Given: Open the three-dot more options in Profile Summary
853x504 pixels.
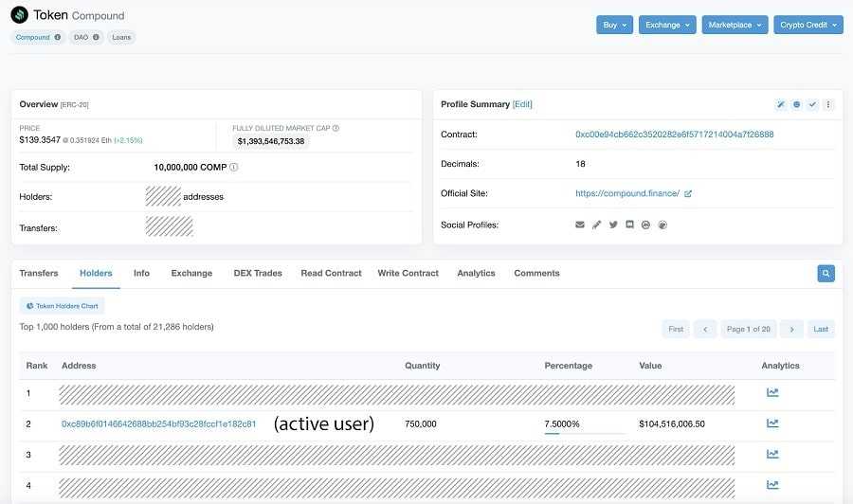Looking at the screenshot, I should pyautogui.click(x=828, y=104).
